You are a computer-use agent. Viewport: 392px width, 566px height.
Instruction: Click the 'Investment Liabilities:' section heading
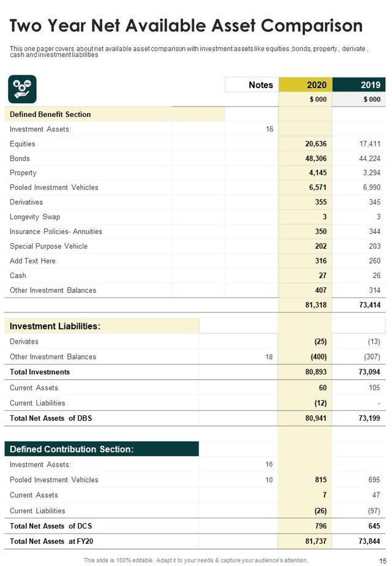pos(55,326)
